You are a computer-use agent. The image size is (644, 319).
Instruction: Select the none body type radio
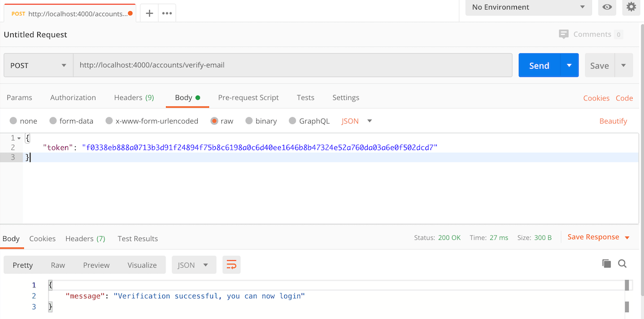pyautogui.click(x=13, y=121)
